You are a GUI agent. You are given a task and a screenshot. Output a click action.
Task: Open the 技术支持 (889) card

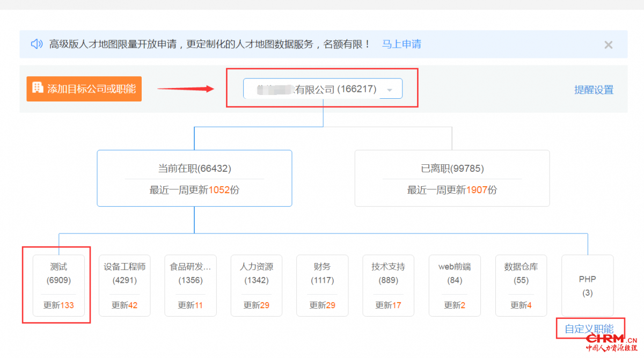pyautogui.click(x=389, y=286)
